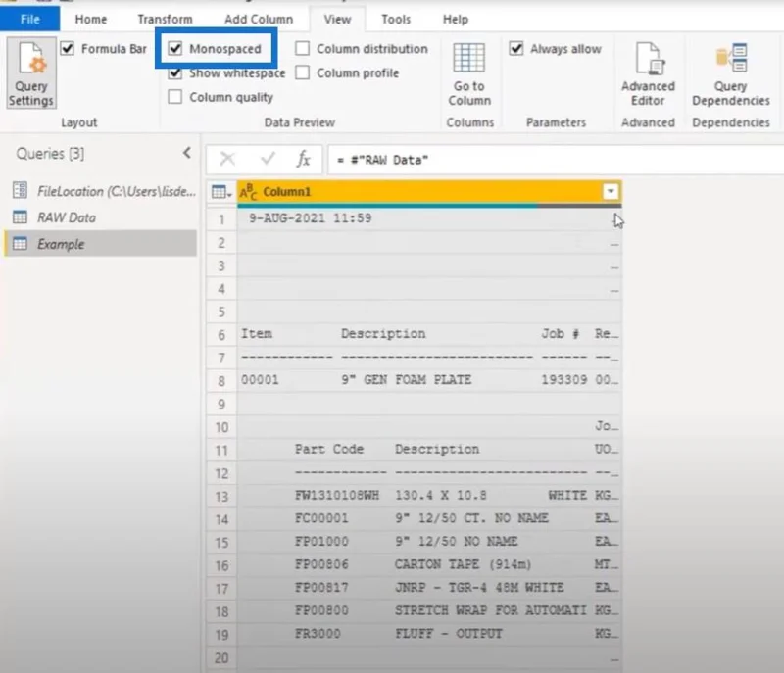Open the Advanced Editor
This screenshot has height=673, width=784.
click(648, 73)
